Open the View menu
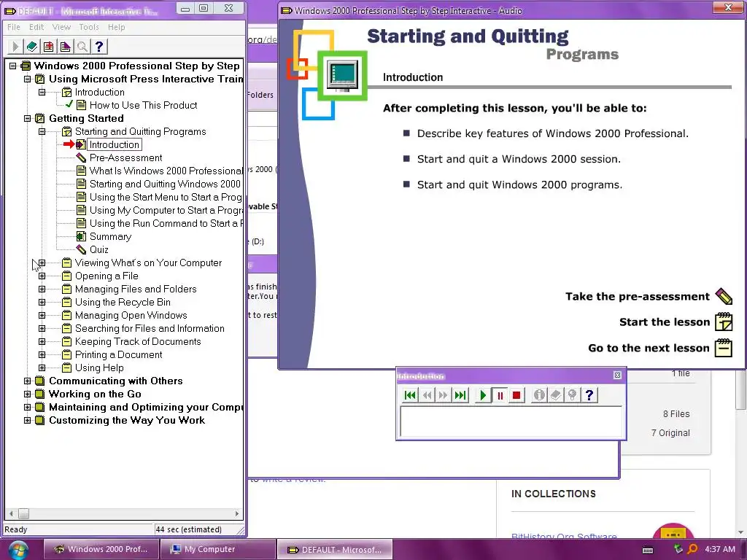747x560 pixels. point(61,27)
